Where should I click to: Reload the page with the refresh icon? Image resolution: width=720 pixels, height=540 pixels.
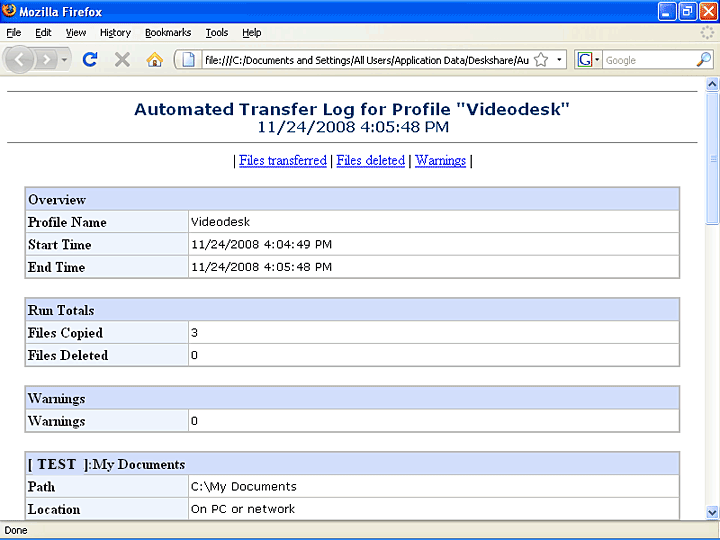pos(90,60)
